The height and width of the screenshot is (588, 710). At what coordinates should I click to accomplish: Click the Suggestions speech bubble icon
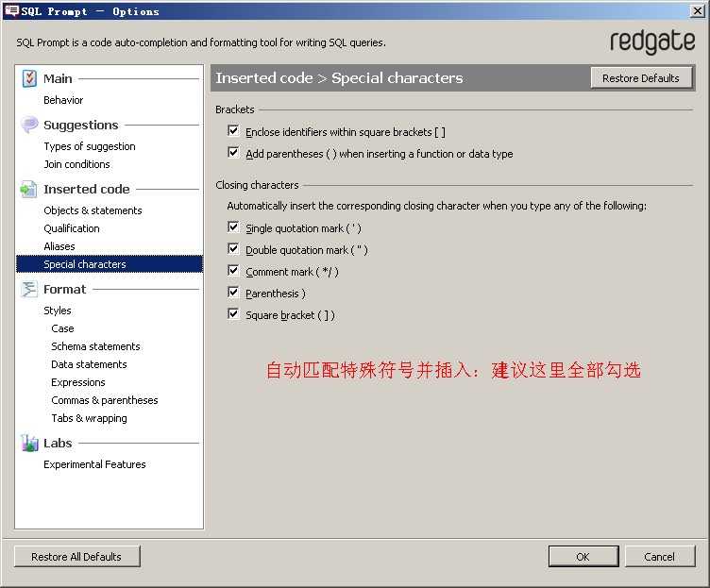click(x=29, y=125)
